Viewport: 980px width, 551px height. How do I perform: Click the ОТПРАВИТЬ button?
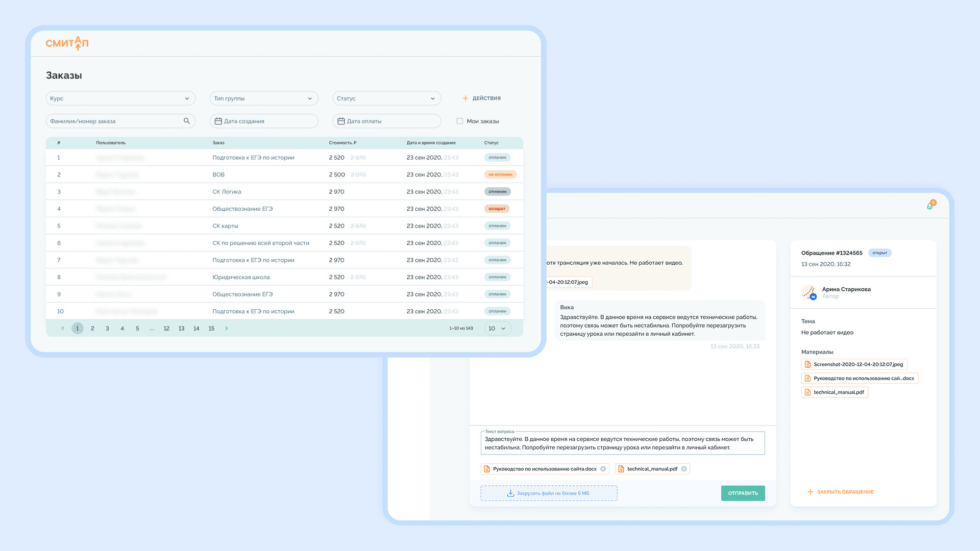743,493
